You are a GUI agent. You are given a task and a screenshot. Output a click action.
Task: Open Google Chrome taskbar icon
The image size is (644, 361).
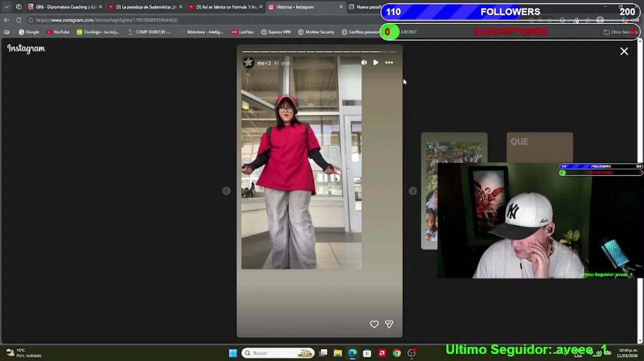click(x=397, y=353)
